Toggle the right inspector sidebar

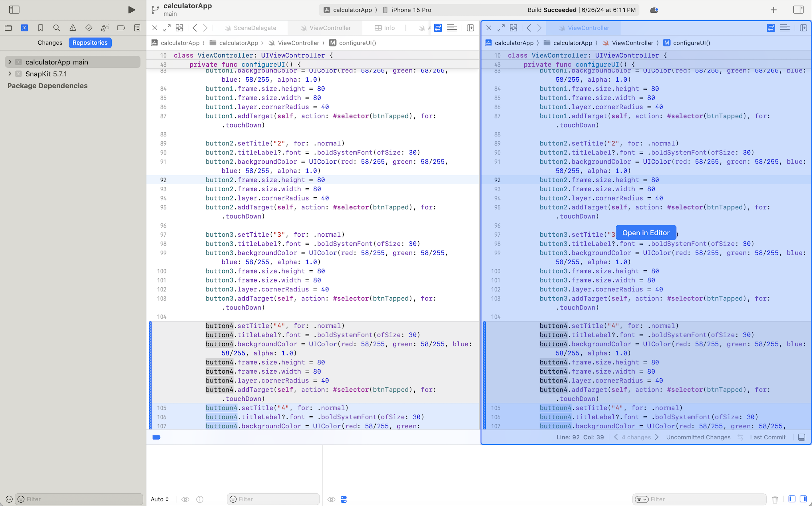[x=798, y=10]
